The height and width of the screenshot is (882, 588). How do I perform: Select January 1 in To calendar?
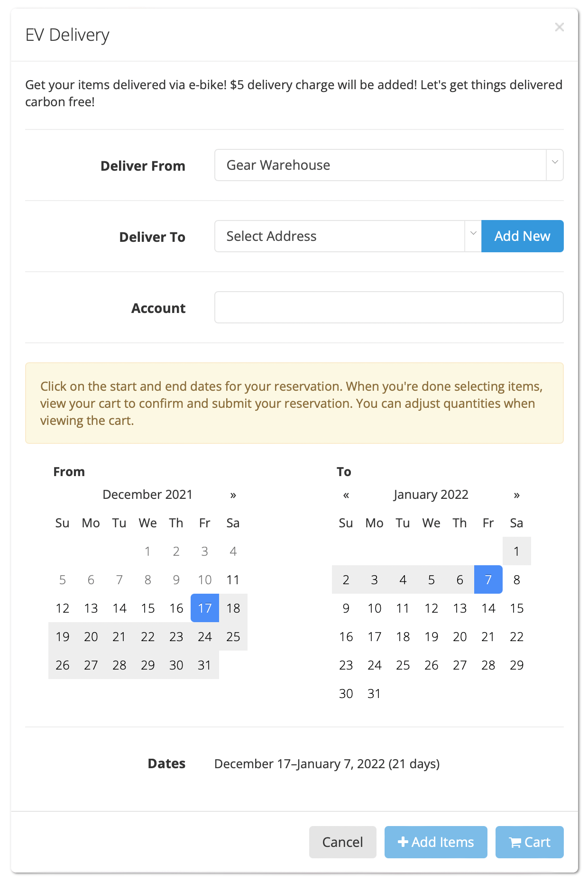[517, 551]
